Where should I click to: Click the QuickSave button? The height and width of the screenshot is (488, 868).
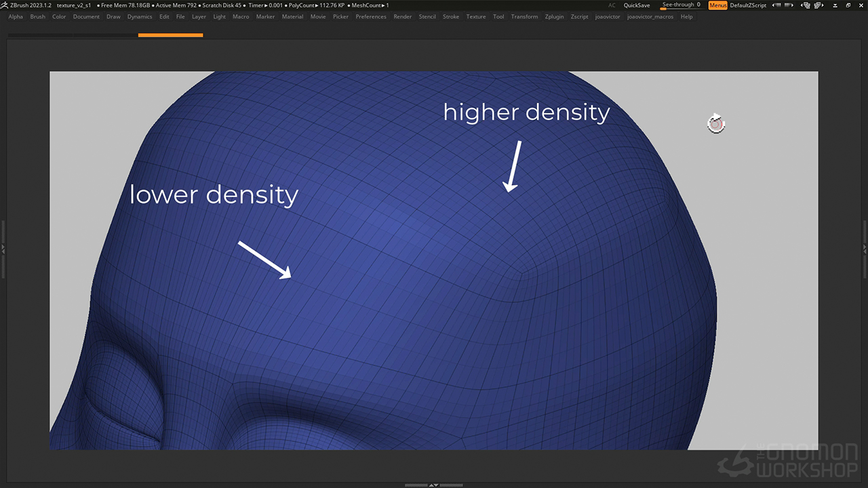(x=636, y=5)
